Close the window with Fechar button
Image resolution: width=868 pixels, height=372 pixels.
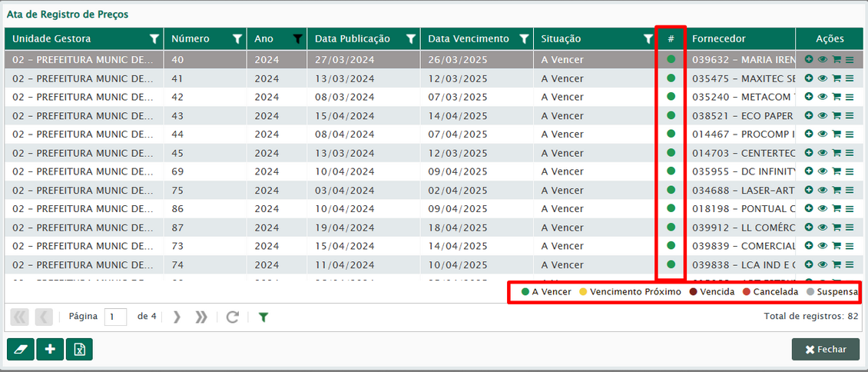pyautogui.click(x=826, y=349)
